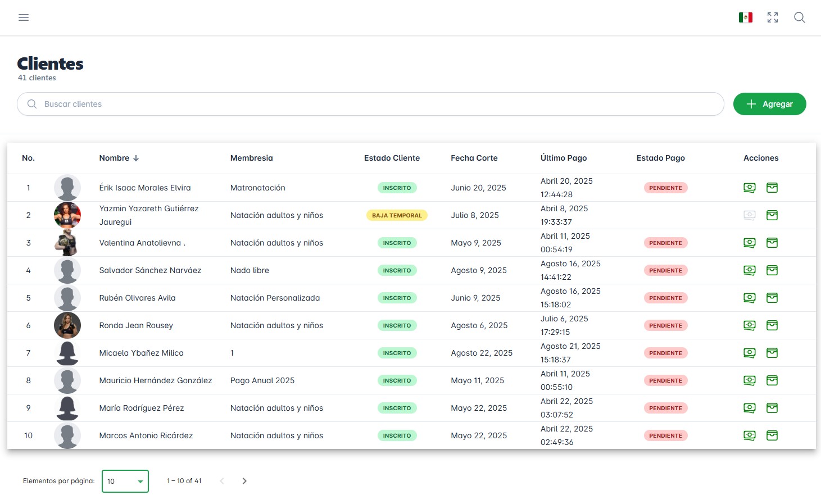Open the hamburger navigation menu
This screenshot has width=821, height=504.
[24, 17]
